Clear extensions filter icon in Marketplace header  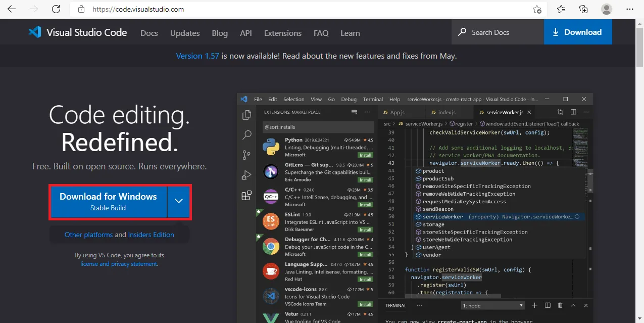pyautogui.click(x=354, y=112)
